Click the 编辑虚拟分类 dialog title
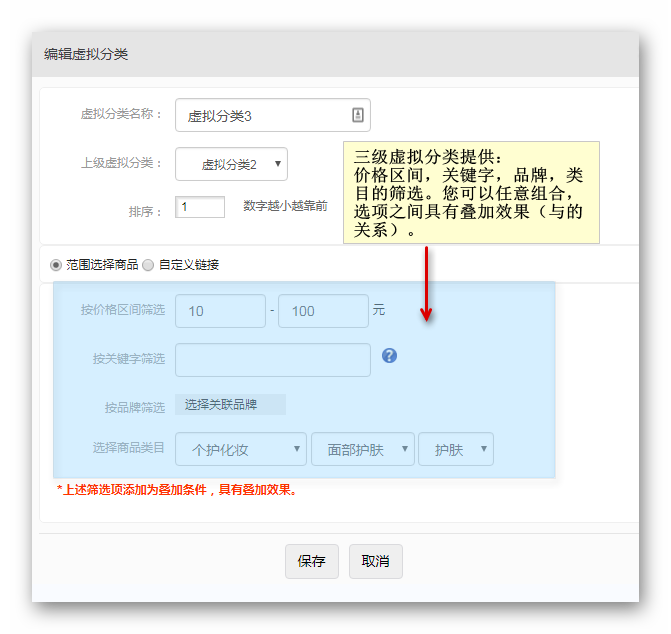Screen dimensions: 671x634 [86, 54]
